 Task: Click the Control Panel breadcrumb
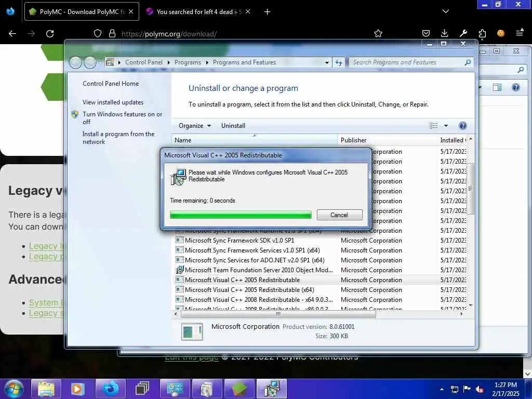[143, 62]
